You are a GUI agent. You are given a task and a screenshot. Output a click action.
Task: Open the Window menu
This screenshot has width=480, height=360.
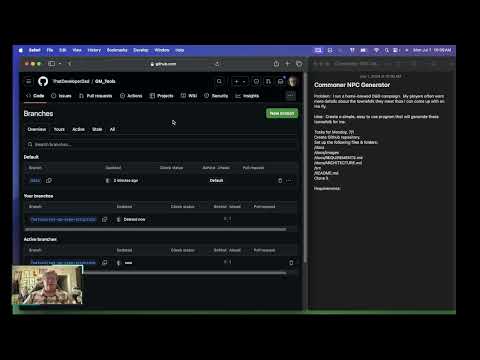pyautogui.click(x=162, y=50)
